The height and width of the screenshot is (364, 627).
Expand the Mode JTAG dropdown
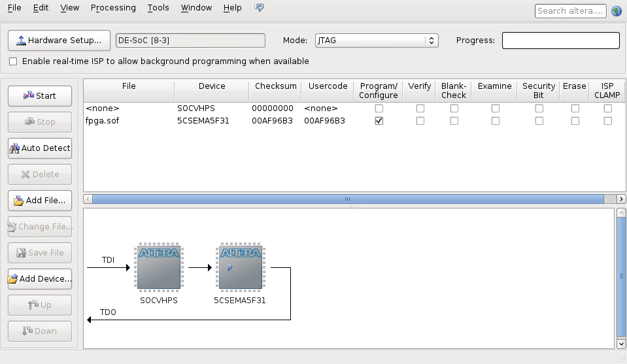[x=376, y=41]
